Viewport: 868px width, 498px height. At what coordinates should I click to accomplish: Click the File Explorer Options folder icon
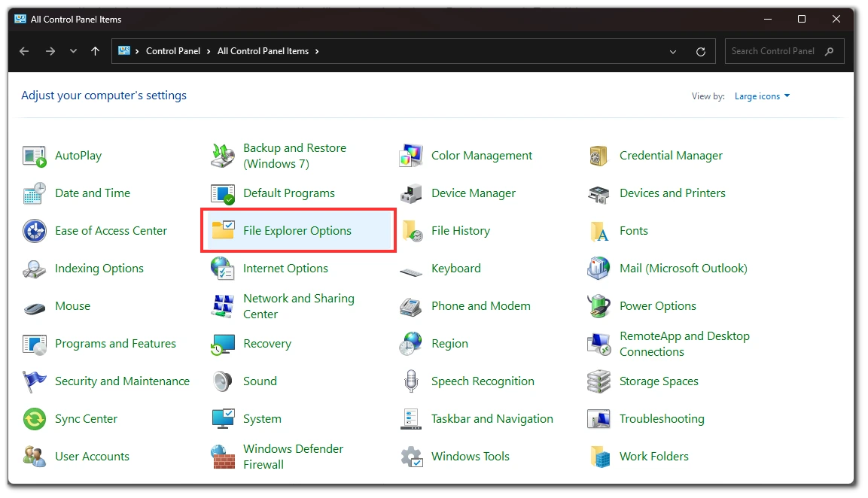click(x=223, y=230)
